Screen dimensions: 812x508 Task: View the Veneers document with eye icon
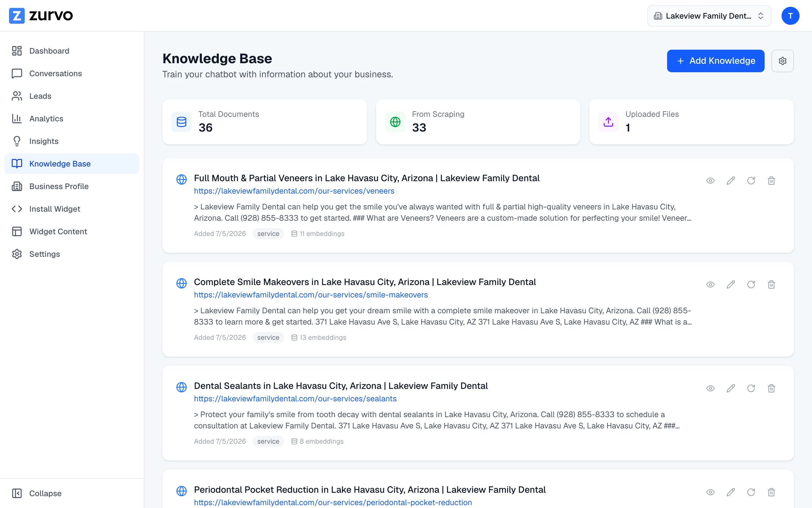(710, 181)
